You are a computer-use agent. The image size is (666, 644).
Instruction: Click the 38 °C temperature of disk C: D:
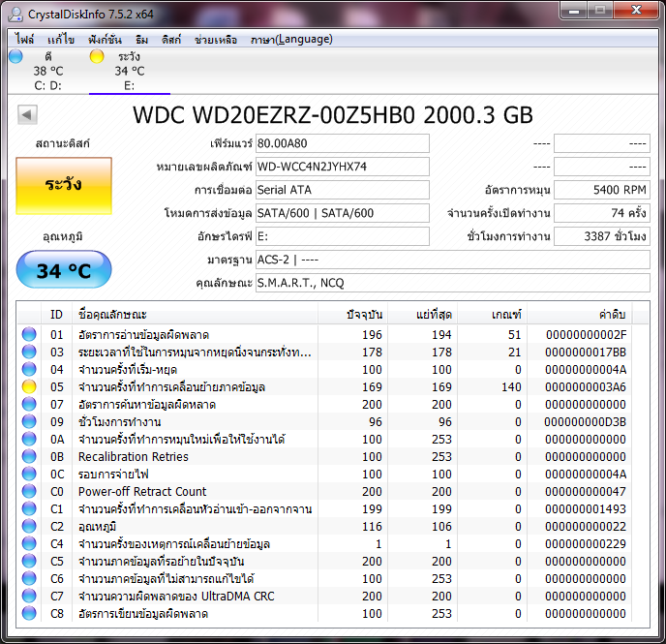(48, 71)
